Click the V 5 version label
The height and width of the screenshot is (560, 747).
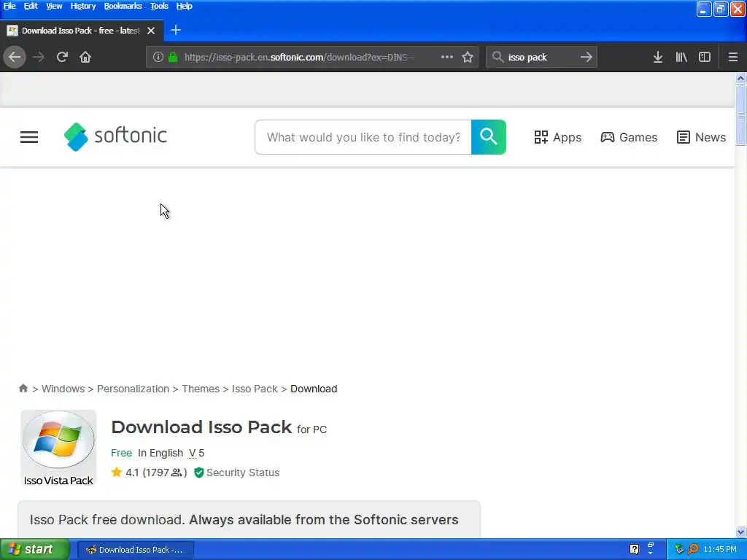coord(196,453)
